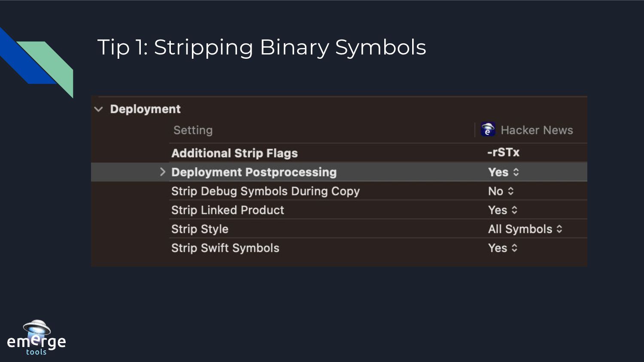Click the Setting column header
This screenshot has width=644, height=362.
(x=193, y=130)
